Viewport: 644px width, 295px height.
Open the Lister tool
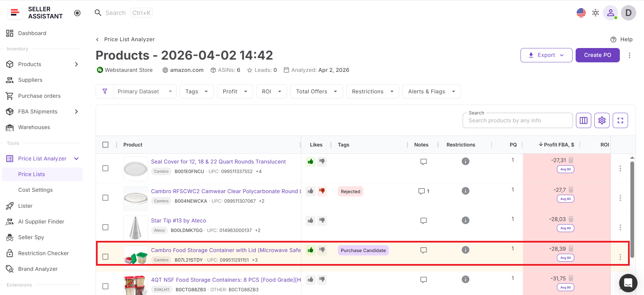tap(25, 206)
